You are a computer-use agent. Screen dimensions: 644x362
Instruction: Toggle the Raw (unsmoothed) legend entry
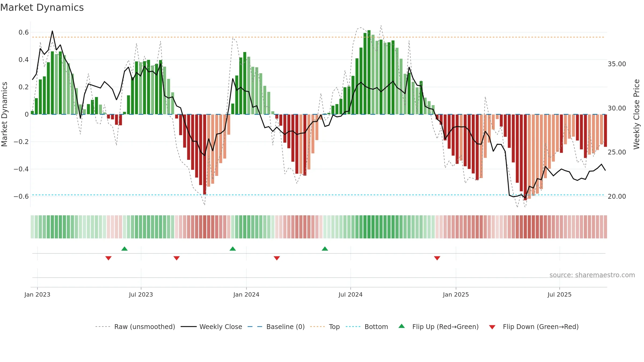point(135,327)
